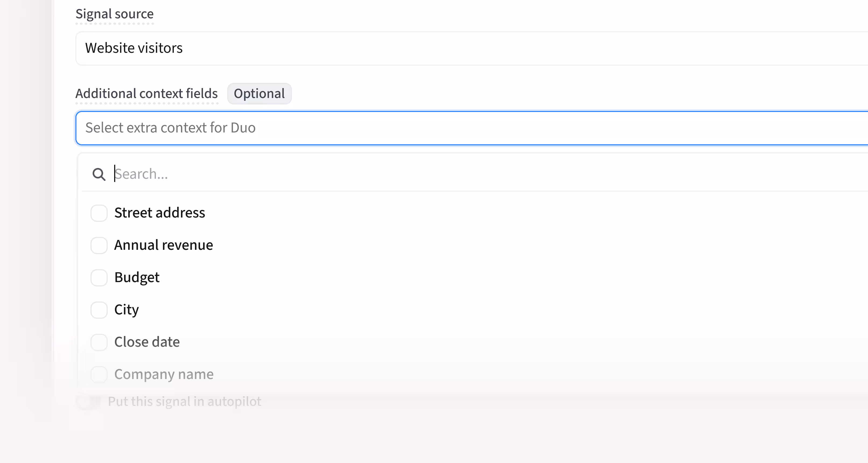Viewport: 868px width, 463px height.
Task: Check the Annual revenue option
Action: coord(99,245)
